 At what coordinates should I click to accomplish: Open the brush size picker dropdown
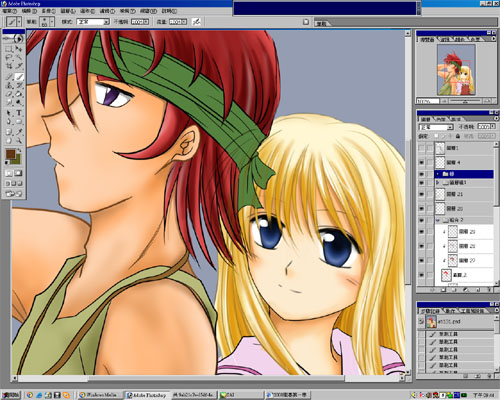[x=52, y=22]
